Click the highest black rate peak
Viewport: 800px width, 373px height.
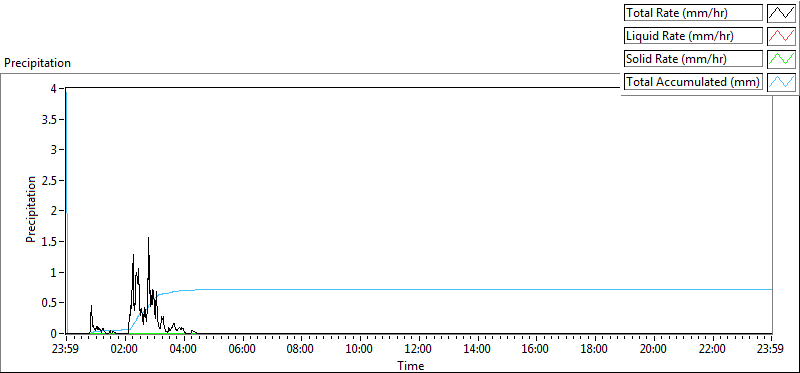(148, 238)
